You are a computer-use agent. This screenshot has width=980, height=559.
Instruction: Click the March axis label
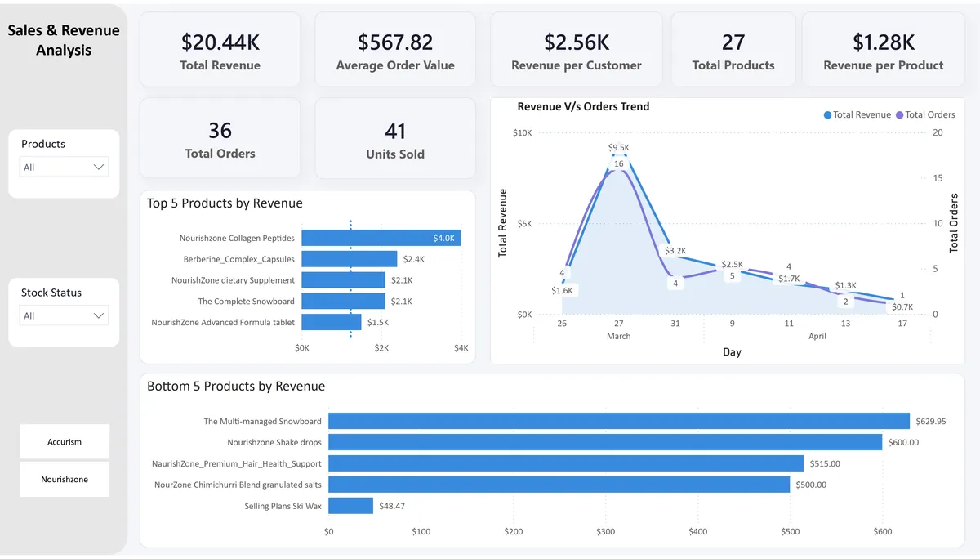(x=619, y=336)
